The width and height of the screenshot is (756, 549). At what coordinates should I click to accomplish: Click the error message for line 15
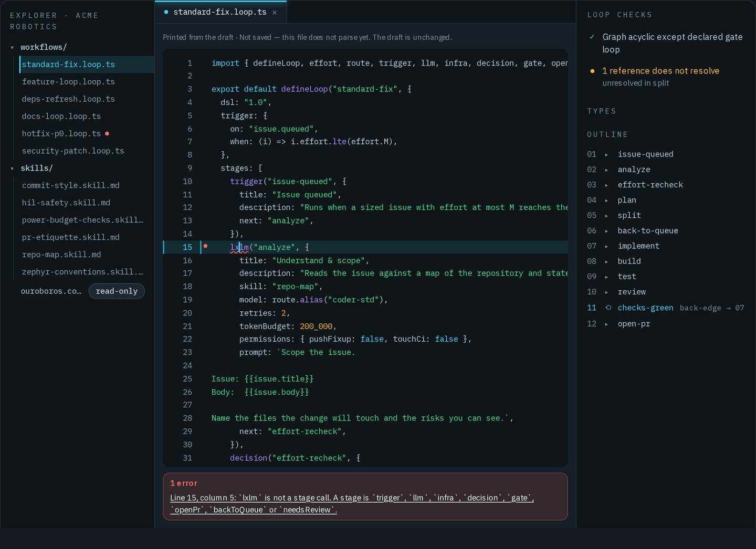(352, 504)
